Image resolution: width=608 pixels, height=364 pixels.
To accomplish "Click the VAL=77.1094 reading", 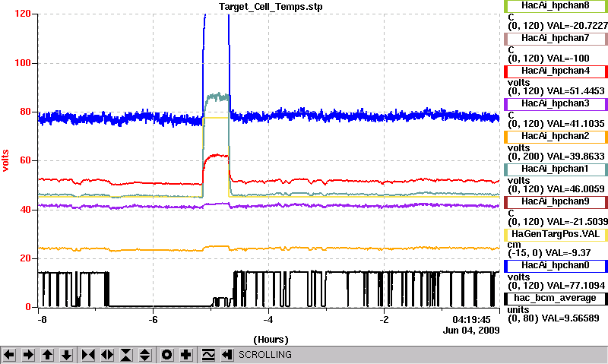I will (x=575, y=286).
